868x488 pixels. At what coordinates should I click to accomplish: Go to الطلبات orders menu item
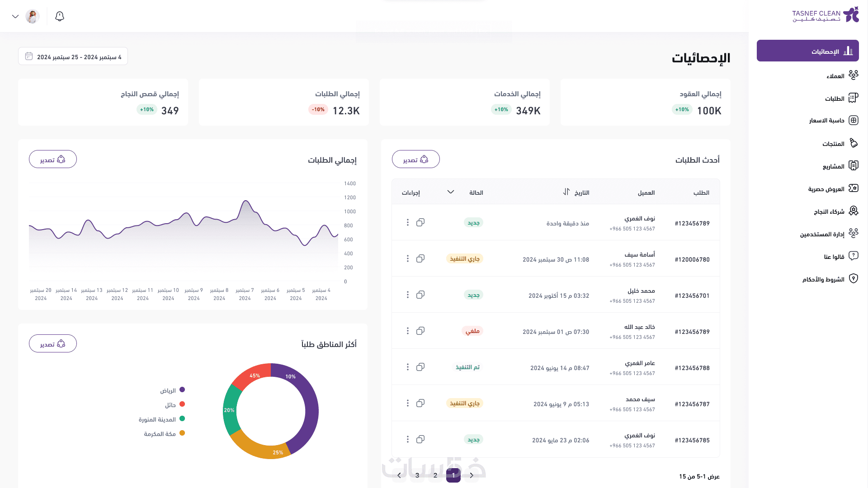835,99
